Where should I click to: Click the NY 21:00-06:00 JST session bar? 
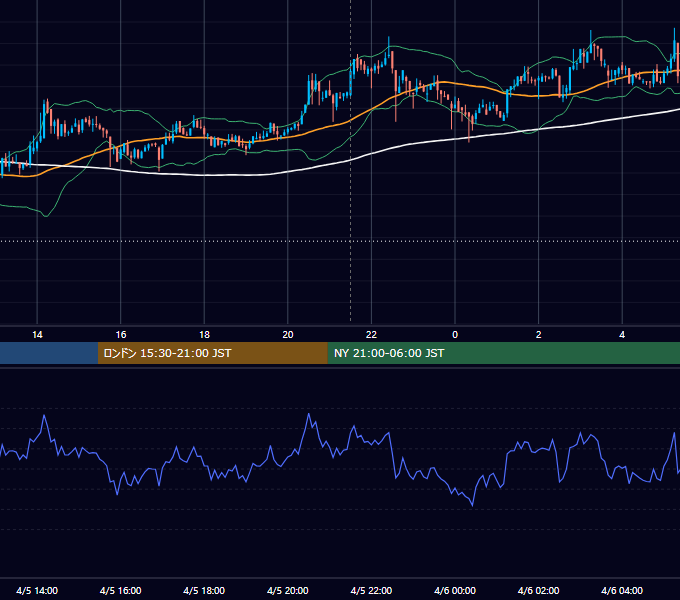coord(503,353)
